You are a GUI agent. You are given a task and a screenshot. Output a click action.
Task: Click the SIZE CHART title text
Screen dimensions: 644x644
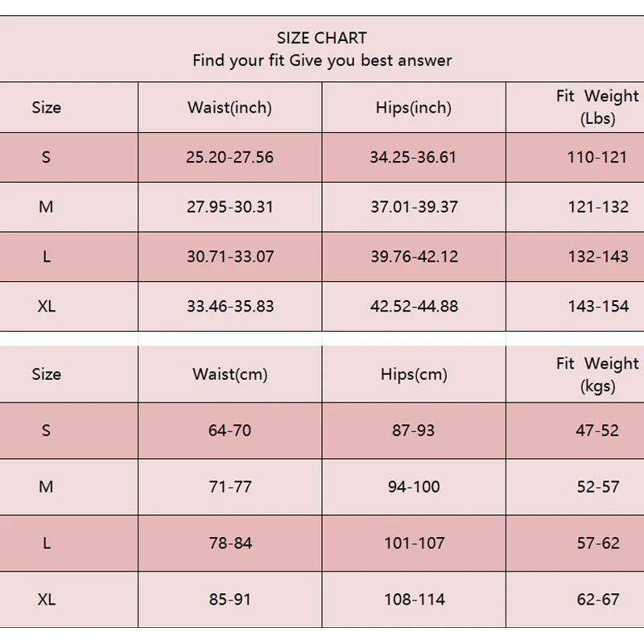point(321,38)
